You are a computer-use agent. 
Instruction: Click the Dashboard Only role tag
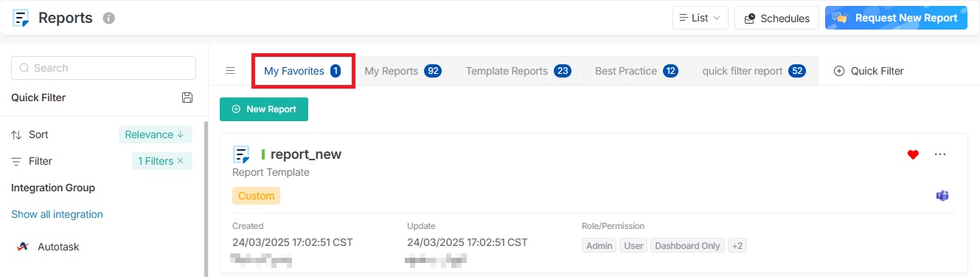688,246
